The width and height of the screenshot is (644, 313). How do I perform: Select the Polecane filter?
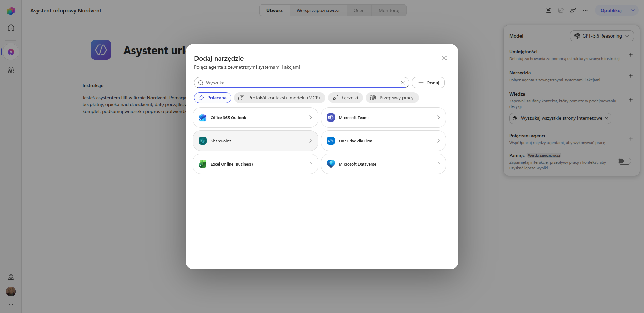click(x=213, y=98)
